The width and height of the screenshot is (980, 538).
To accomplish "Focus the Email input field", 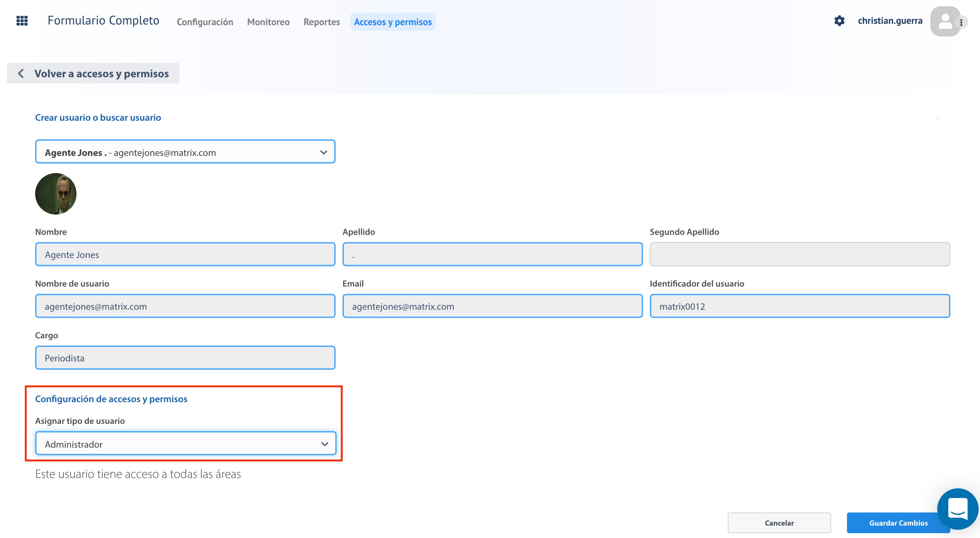I will click(x=492, y=306).
